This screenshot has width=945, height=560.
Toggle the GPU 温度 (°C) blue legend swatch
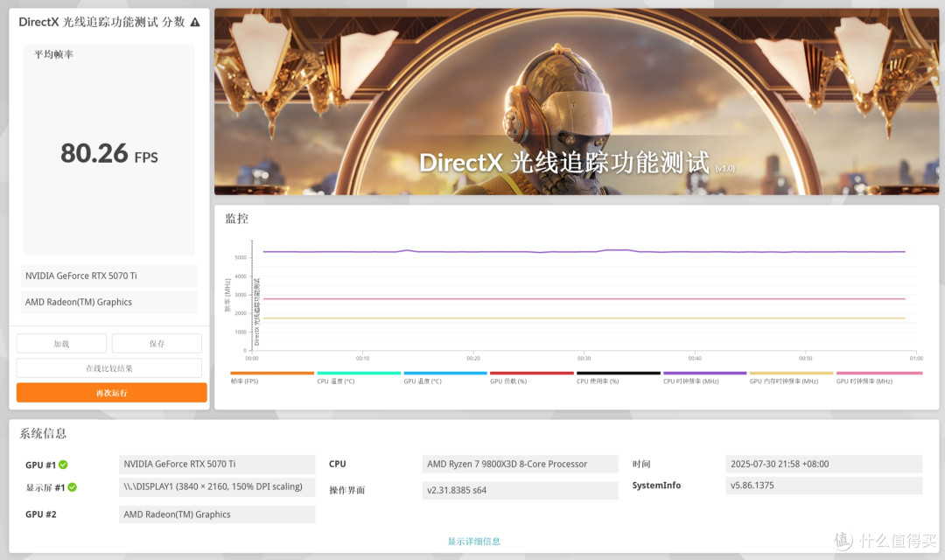pyautogui.click(x=445, y=373)
